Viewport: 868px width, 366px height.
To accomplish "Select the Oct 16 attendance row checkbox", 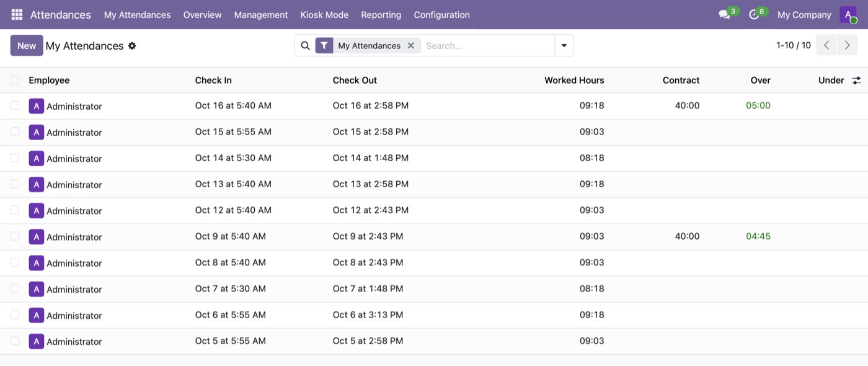I will (15, 105).
